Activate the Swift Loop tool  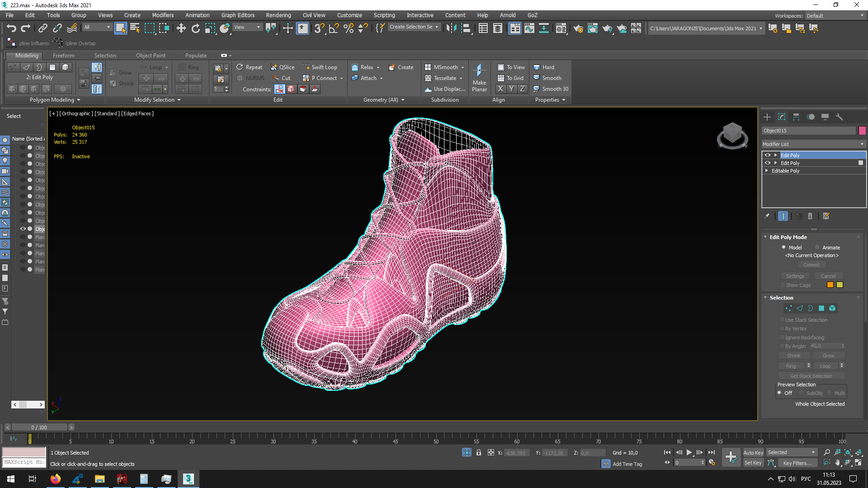320,67
